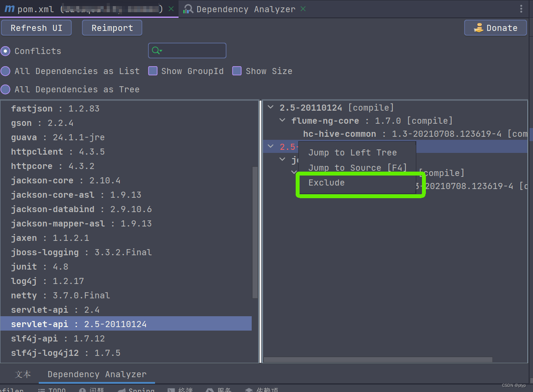The image size is (533, 392).
Task: Click the Refresh UI button
Action: point(37,28)
